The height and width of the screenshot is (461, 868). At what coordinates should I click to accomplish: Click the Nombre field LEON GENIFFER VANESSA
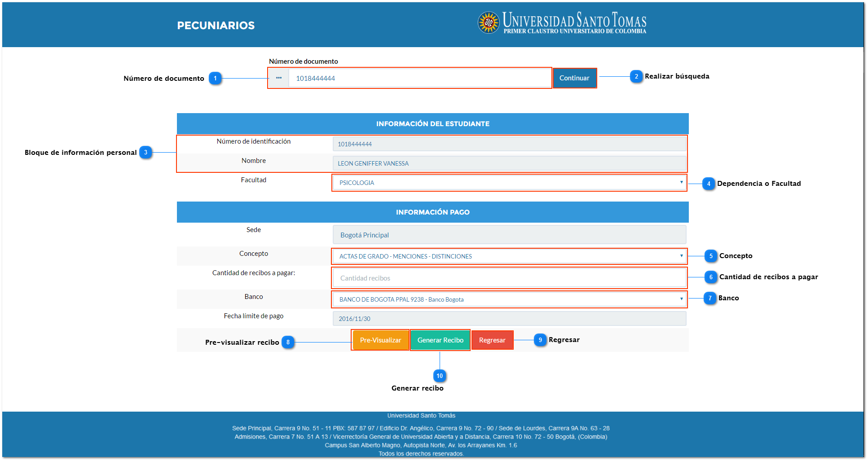[509, 163]
